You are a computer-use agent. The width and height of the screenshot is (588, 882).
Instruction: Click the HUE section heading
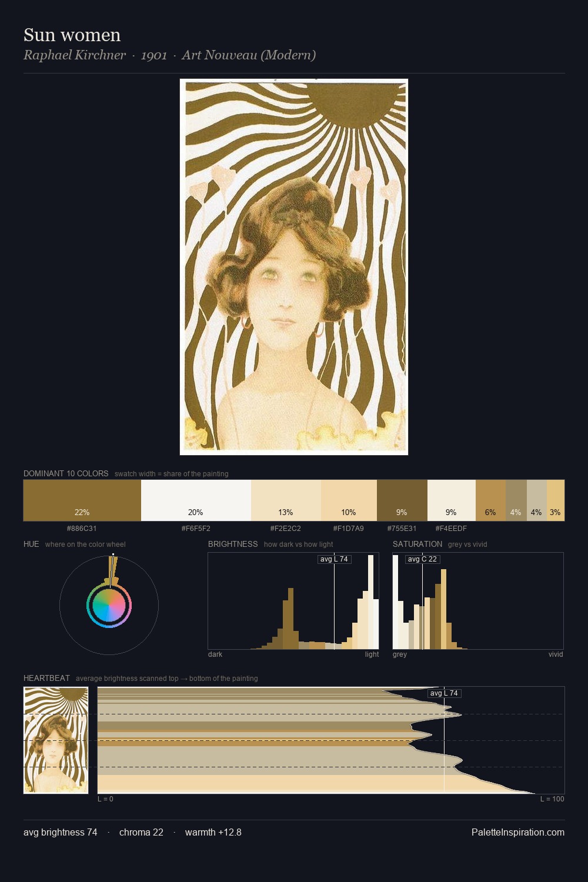(x=31, y=544)
